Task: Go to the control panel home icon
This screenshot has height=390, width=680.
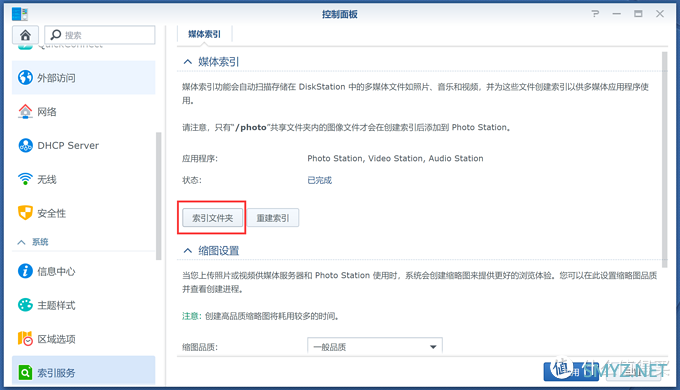Action: tap(25, 35)
